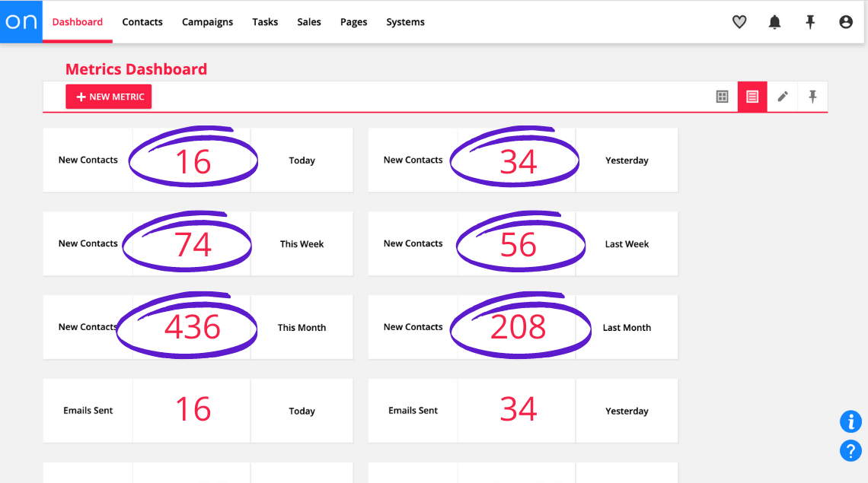
Task: Select New Contacts This Week value 74
Action: [193, 245]
